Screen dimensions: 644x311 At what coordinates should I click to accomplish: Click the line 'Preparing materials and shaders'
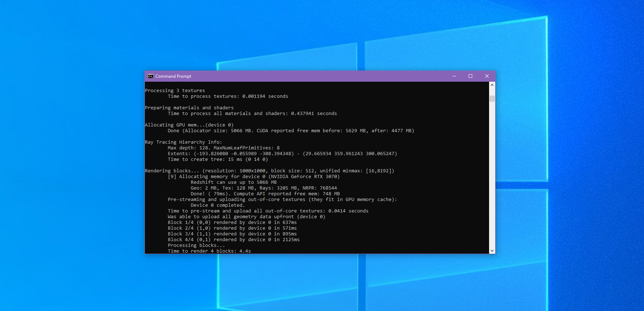[189, 108]
